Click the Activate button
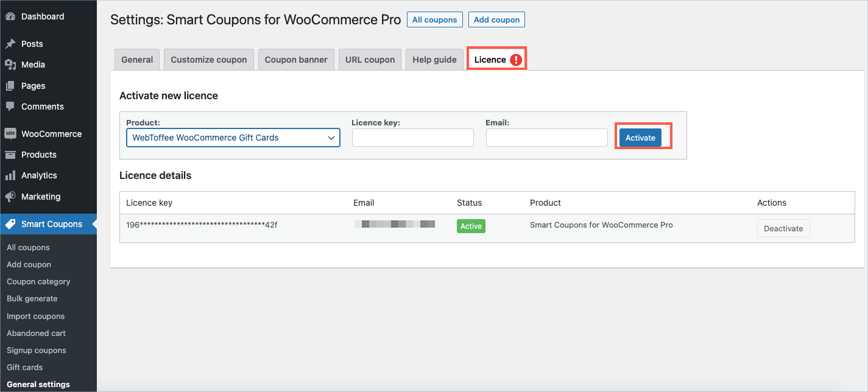This screenshot has height=392, width=868. 640,138
